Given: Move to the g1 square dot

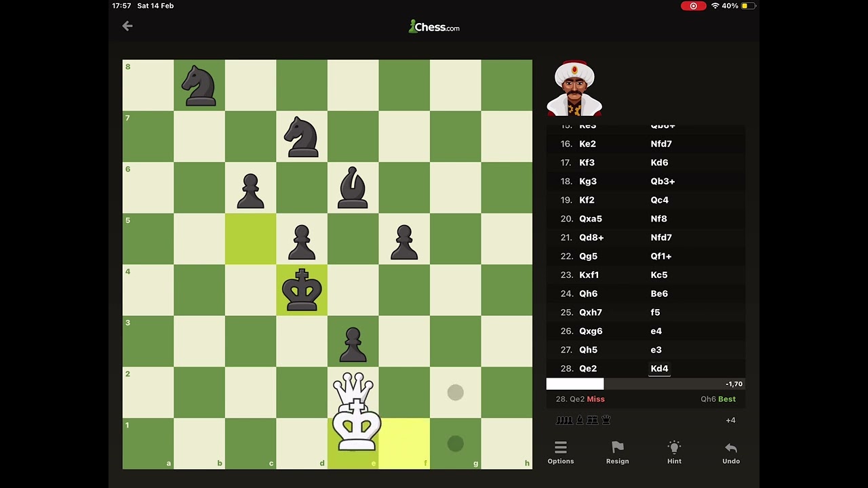Looking at the screenshot, I should pyautogui.click(x=456, y=443).
